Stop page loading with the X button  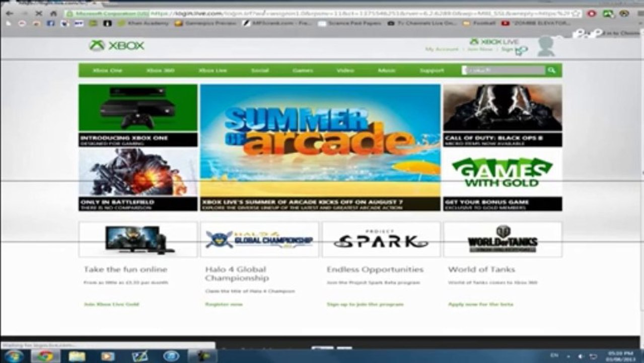pyautogui.click(x=39, y=13)
